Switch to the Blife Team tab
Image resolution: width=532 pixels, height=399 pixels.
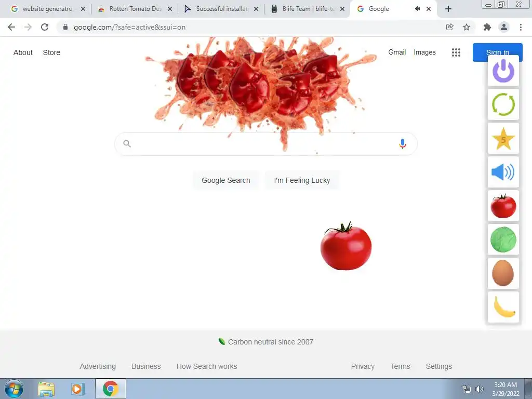pyautogui.click(x=308, y=9)
